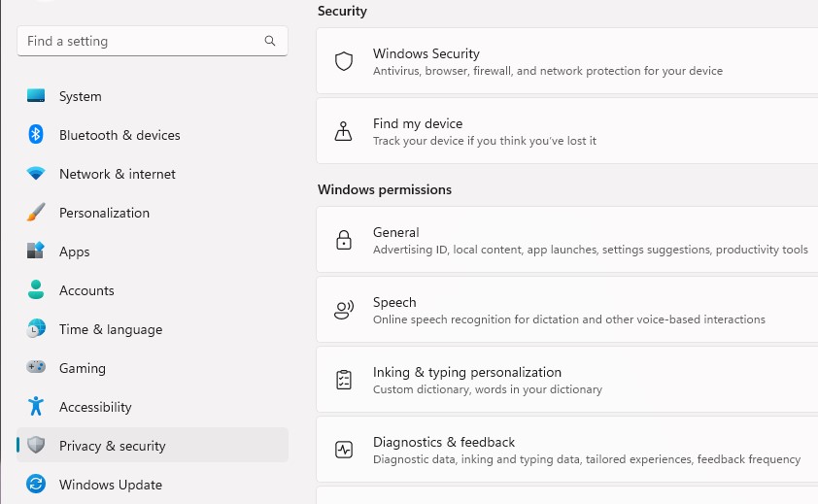Open Network & internet settings

click(x=153, y=174)
